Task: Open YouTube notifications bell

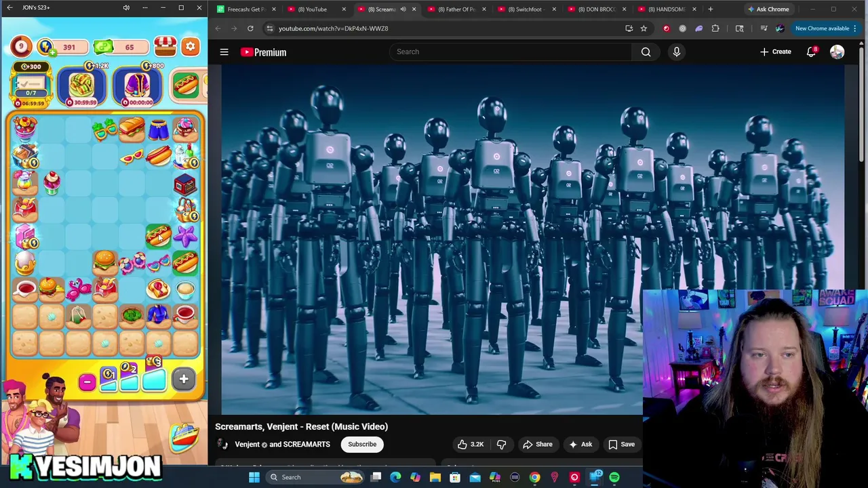Action: (811, 52)
